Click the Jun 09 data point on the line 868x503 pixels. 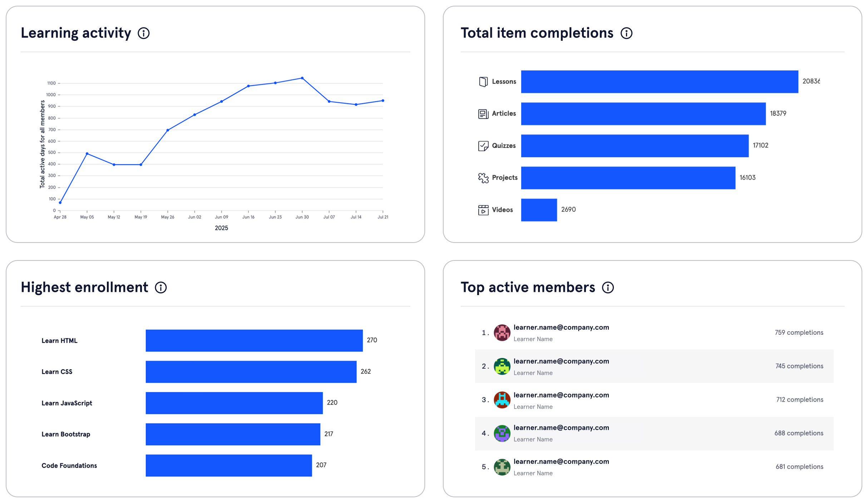click(222, 101)
